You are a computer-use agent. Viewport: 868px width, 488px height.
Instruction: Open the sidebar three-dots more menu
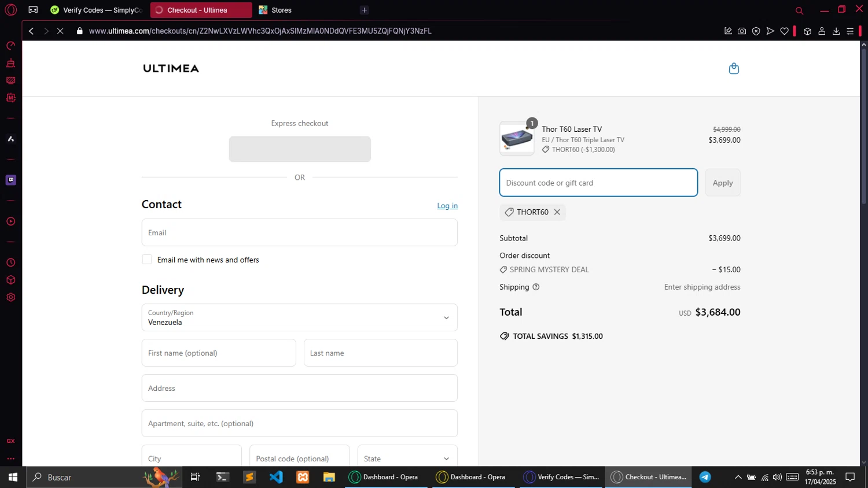[10, 459]
